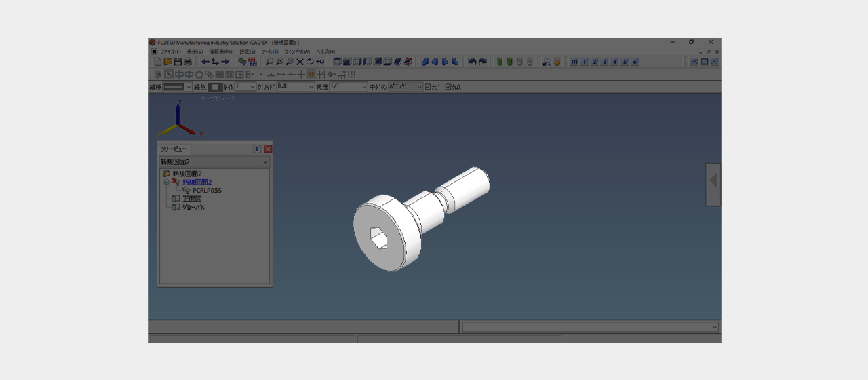Toggle the AP snap button
The image size is (868, 380).
(311, 74)
